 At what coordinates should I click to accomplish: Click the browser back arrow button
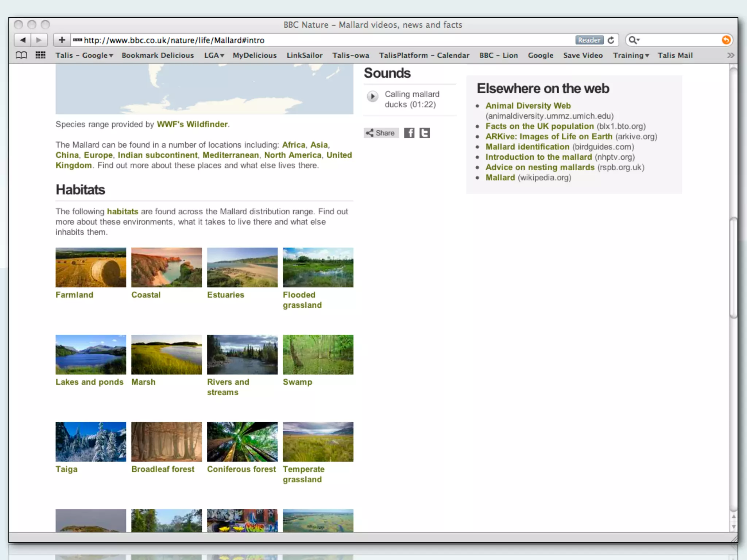pos(23,40)
